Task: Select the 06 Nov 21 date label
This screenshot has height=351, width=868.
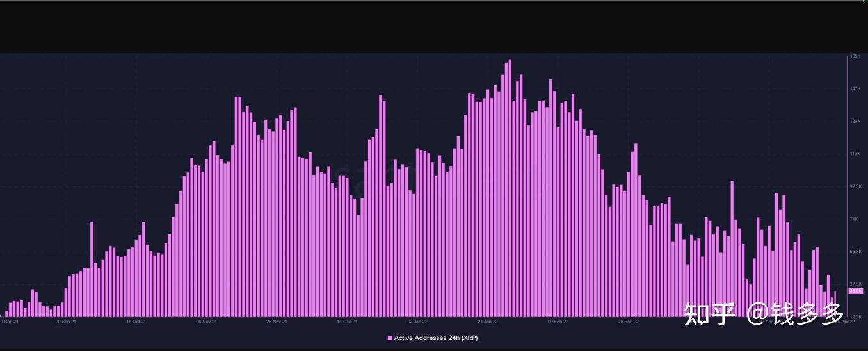Action: pyautogui.click(x=206, y=322)
